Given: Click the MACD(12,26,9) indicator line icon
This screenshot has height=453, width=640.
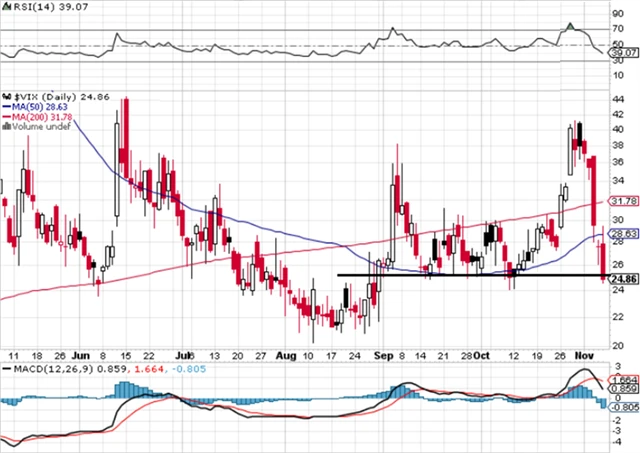Looking at the screenshot, I should [x=5, y=372].
